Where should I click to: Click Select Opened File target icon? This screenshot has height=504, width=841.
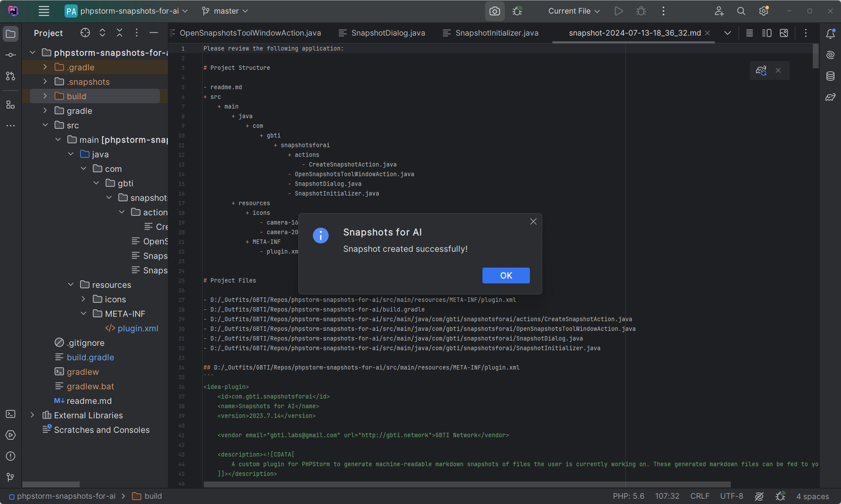pyautogui.click(x=85, y=33)
